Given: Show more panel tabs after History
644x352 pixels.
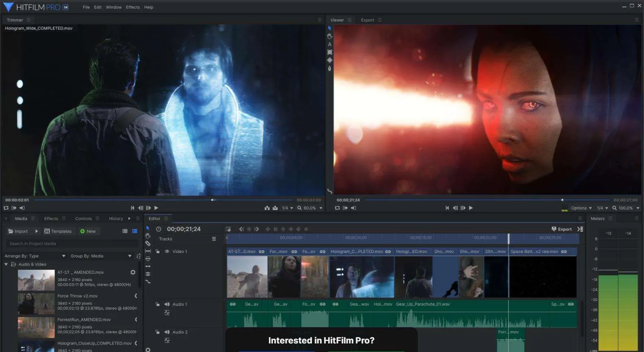Looking at the screenshot, I should (129, 219).
